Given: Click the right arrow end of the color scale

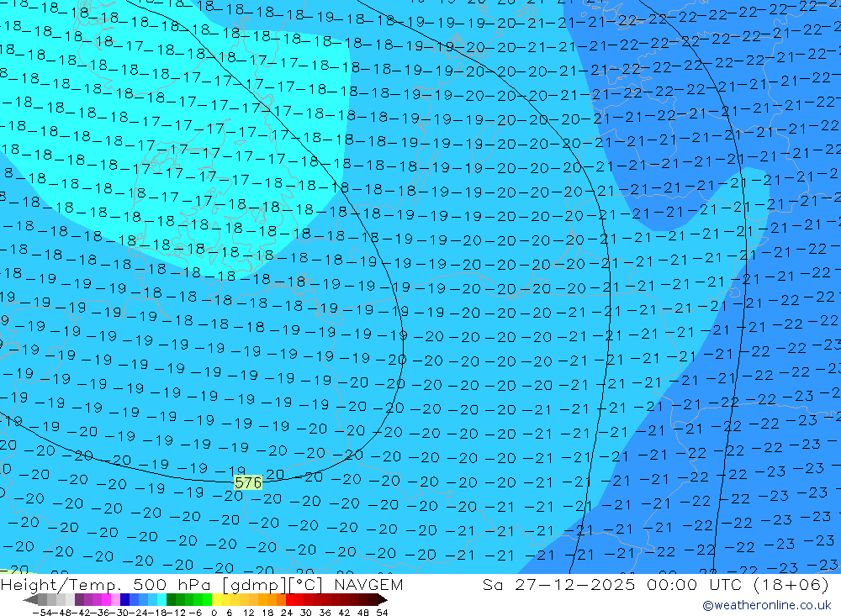Looking at the screenshot, I should coord(383,600).
